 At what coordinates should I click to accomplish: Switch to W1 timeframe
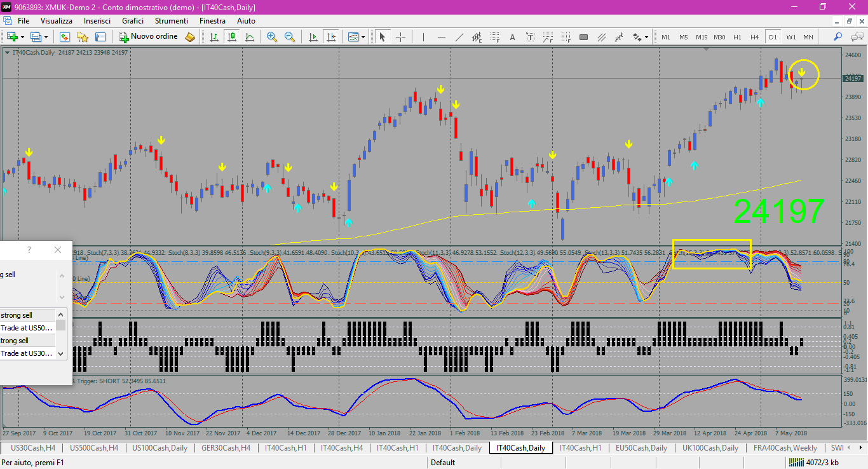(791, 37)
